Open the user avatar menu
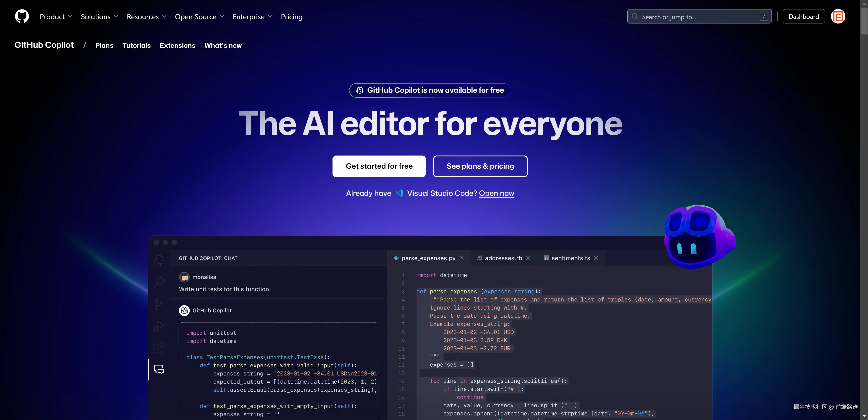The image size is (868, 420). [838, 17]
